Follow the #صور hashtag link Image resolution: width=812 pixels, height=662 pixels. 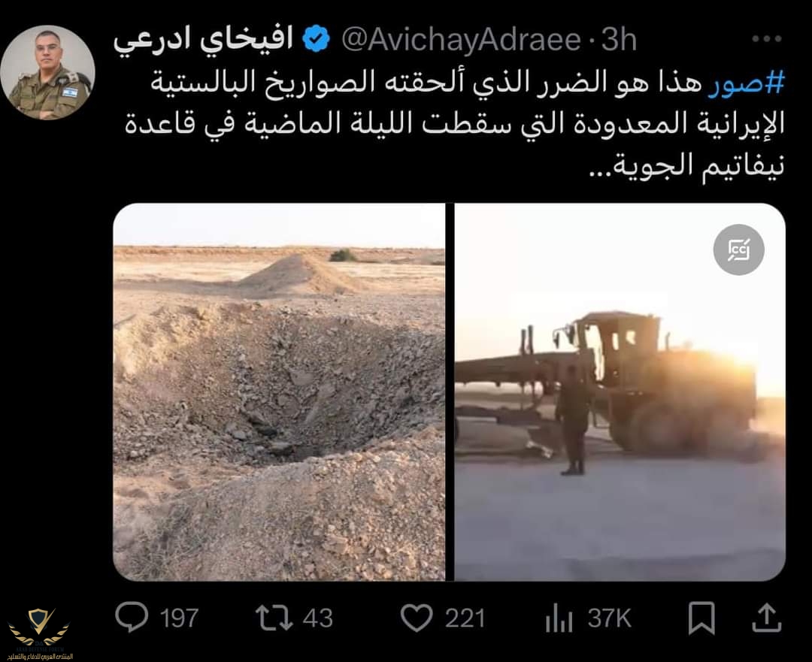(x=746, y=83)
